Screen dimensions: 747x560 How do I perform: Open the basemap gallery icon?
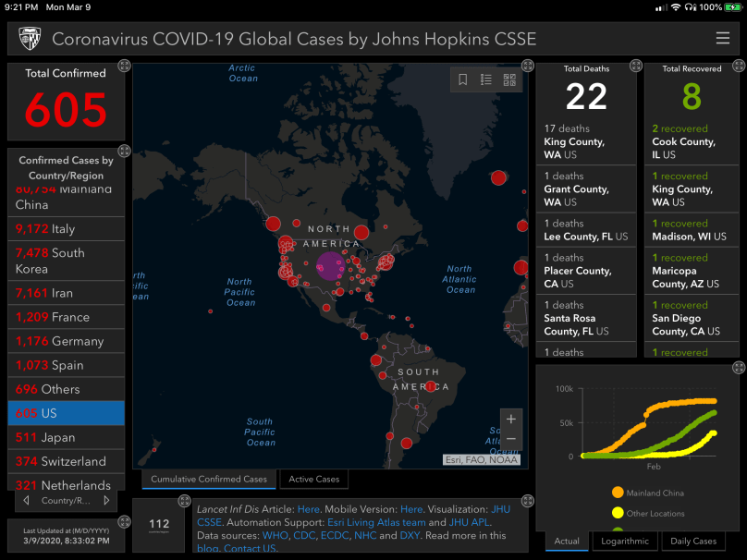click(508, 79)
